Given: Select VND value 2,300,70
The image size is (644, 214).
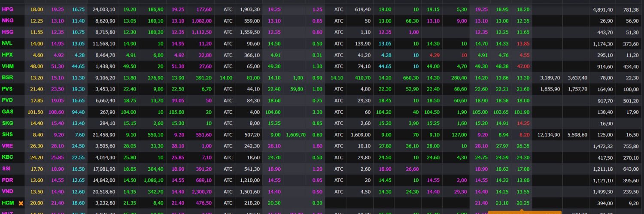Looking at the screenshot, I should [202, 191].
